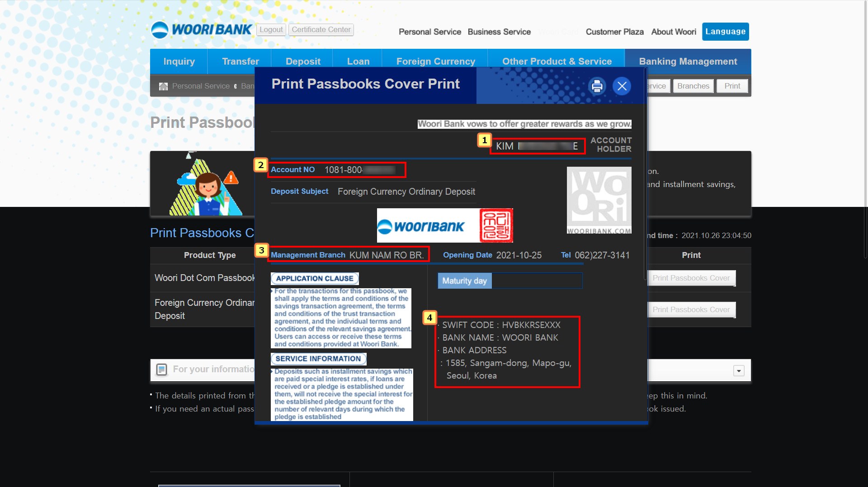Click the Opening Date value 2021-10-25
Image resolution: width=868 pixels, height=487 pixels.
tap(519, 255)
